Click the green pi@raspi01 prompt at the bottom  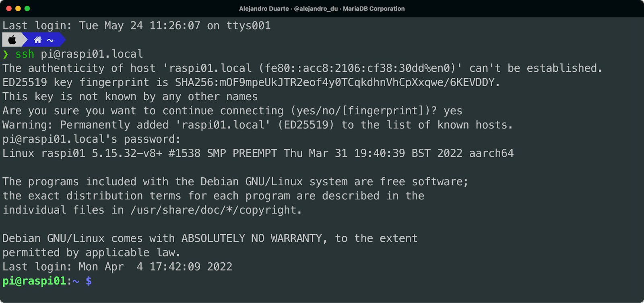click(34, 281)
